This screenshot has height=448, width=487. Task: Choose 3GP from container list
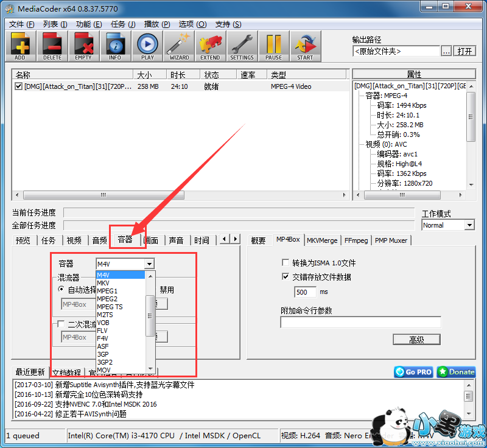click(121, 354)
